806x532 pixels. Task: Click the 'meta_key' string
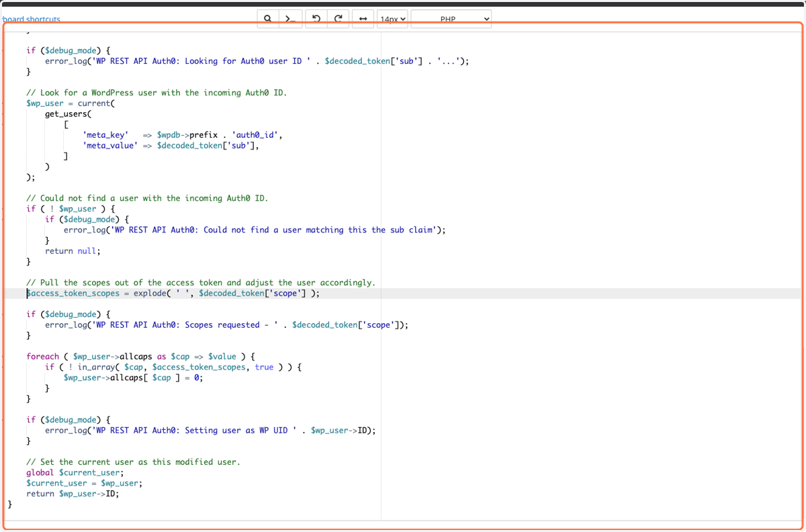[x=105, y=135]
